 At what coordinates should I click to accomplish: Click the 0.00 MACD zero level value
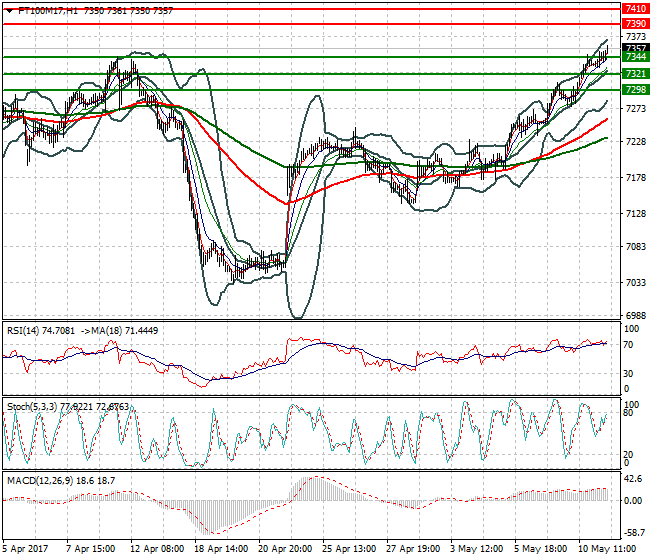click(633, 501)
